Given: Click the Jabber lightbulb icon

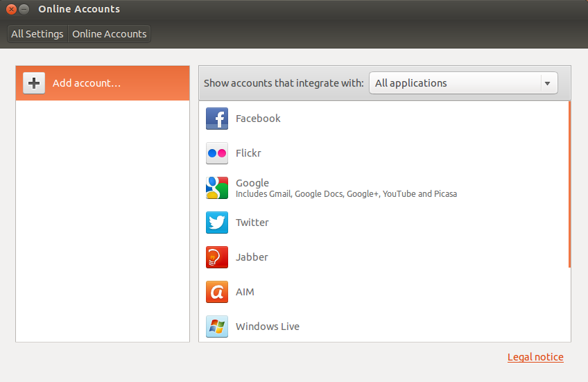Looking at the screenshot, I should [217, 257].
